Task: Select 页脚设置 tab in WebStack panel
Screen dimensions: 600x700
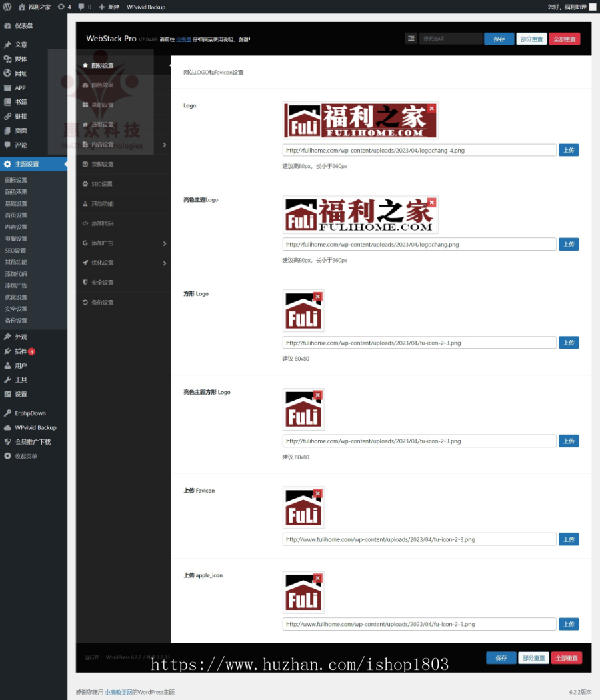Action: pos(123,164)
